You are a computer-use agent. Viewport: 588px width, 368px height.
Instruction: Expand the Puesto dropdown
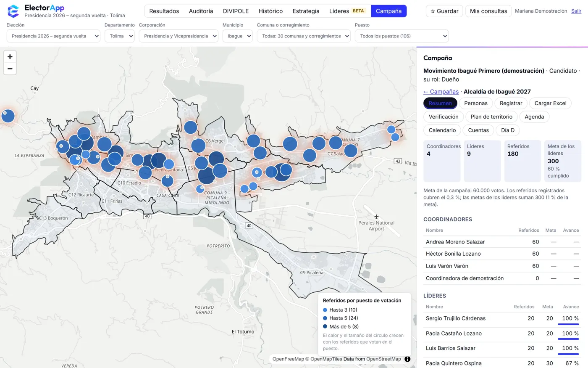(x=402, y=36)
